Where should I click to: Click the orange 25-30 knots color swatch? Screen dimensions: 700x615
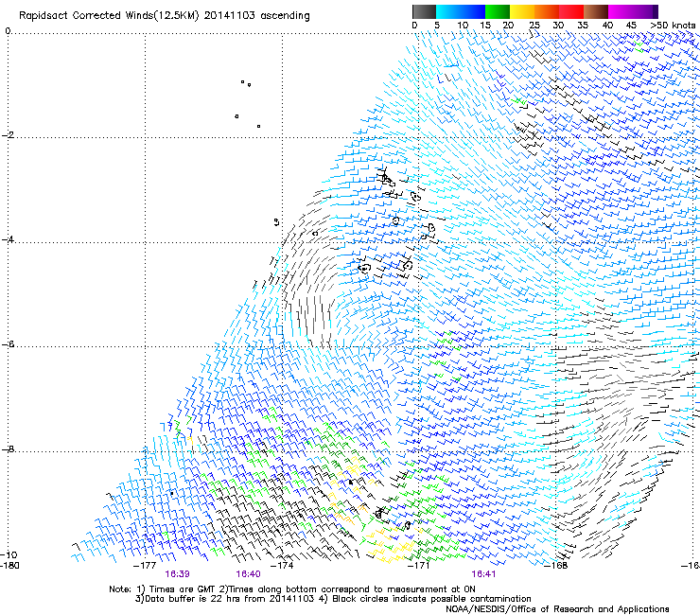coord(547,11)
